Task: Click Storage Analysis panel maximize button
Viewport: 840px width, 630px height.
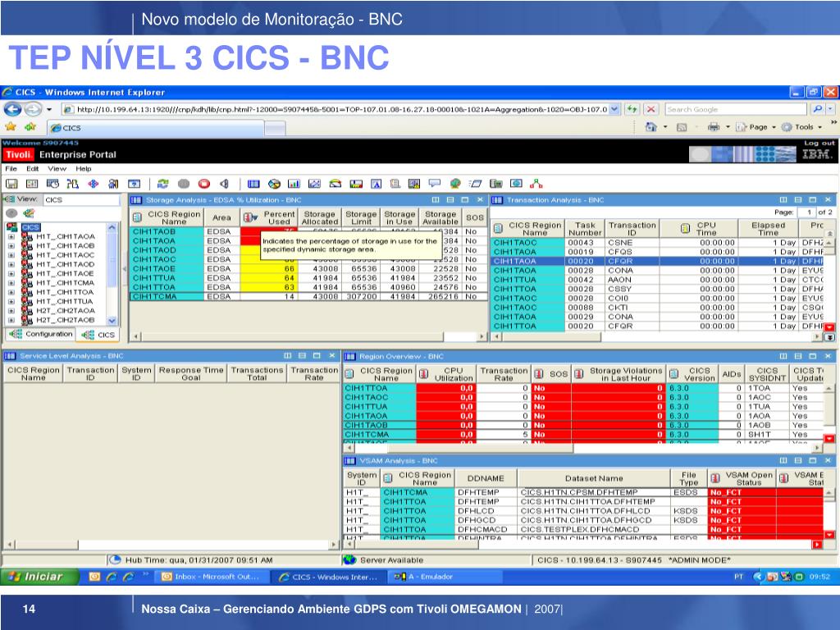Action: (465, 200)
